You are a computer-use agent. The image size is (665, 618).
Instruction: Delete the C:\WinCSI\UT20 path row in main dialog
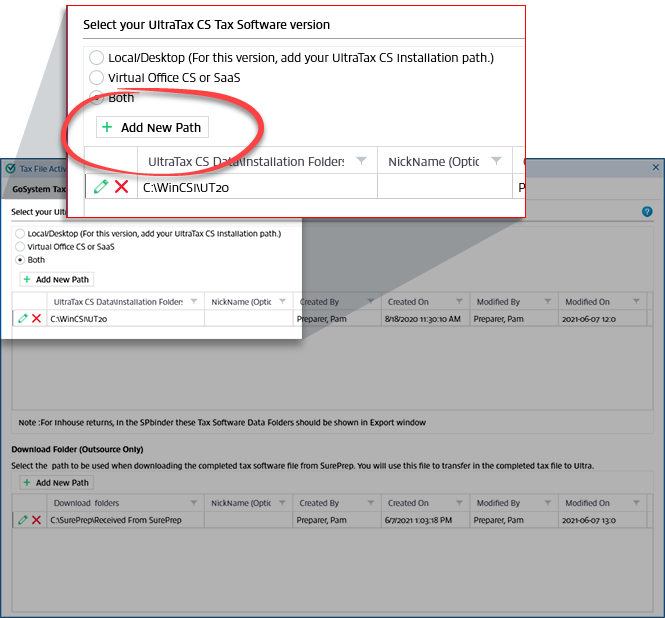pos(36,318)
